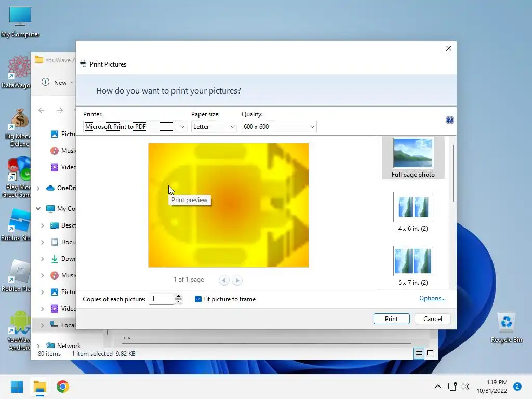Open the Printer dropdown
Viewport: 532px width, 399px height.
coord(135,127)
